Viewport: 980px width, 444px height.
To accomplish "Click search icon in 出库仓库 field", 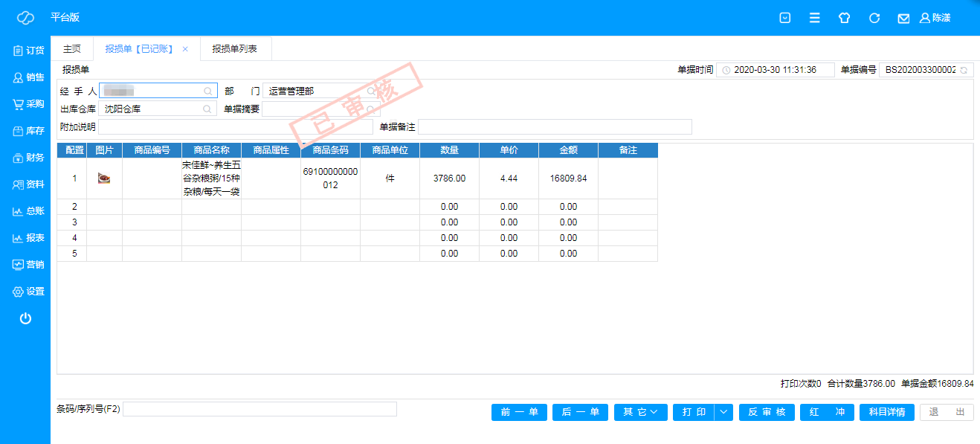I will pos(208,109).
